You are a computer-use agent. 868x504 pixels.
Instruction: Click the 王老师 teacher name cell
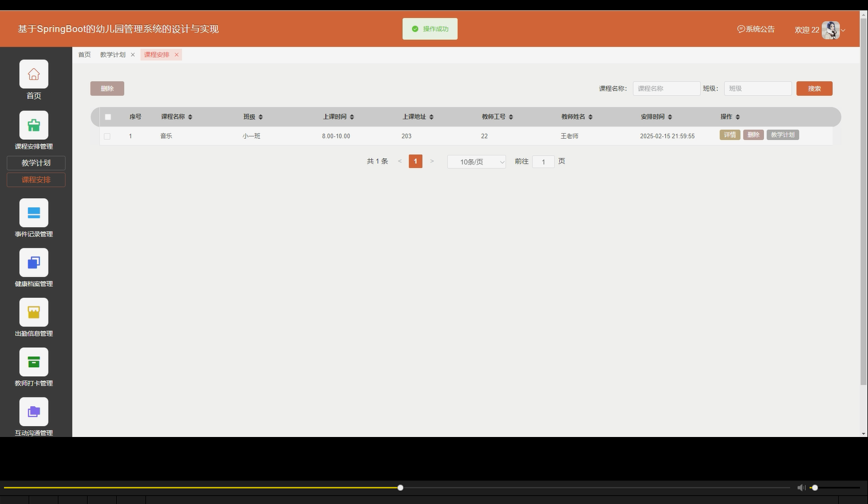point(569,136)
